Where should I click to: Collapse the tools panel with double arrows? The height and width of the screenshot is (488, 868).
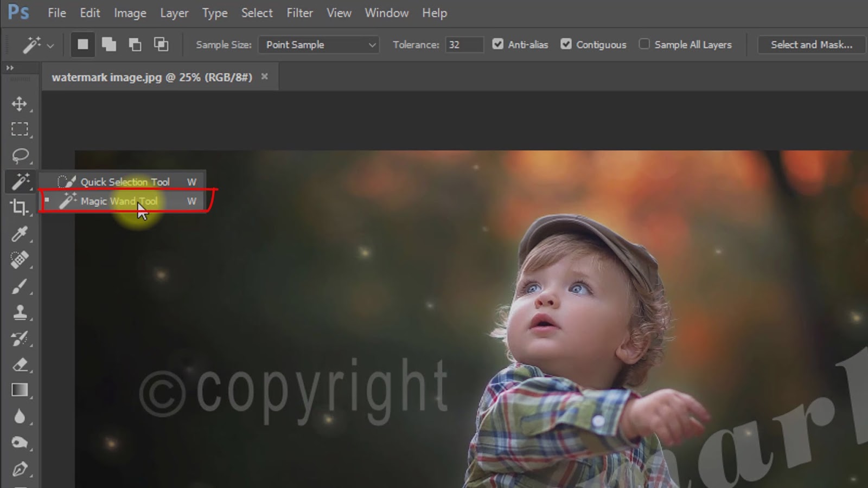(x=11, y=68)
